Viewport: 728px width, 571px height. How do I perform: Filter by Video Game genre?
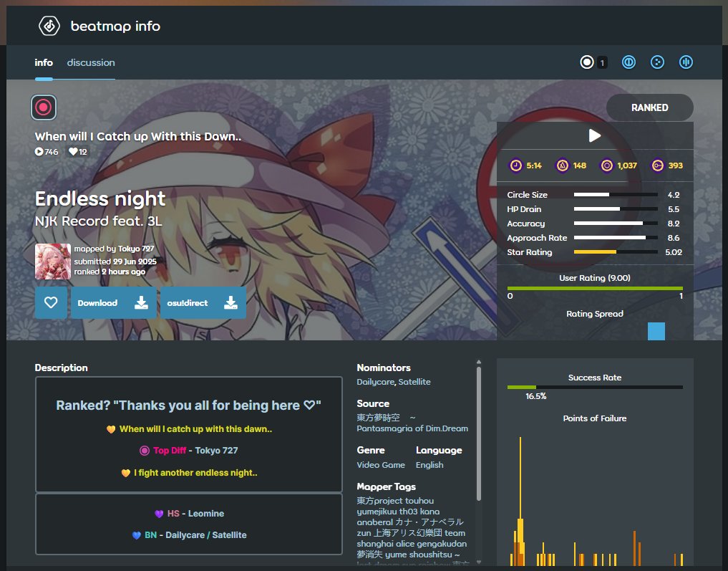(381, 465)
